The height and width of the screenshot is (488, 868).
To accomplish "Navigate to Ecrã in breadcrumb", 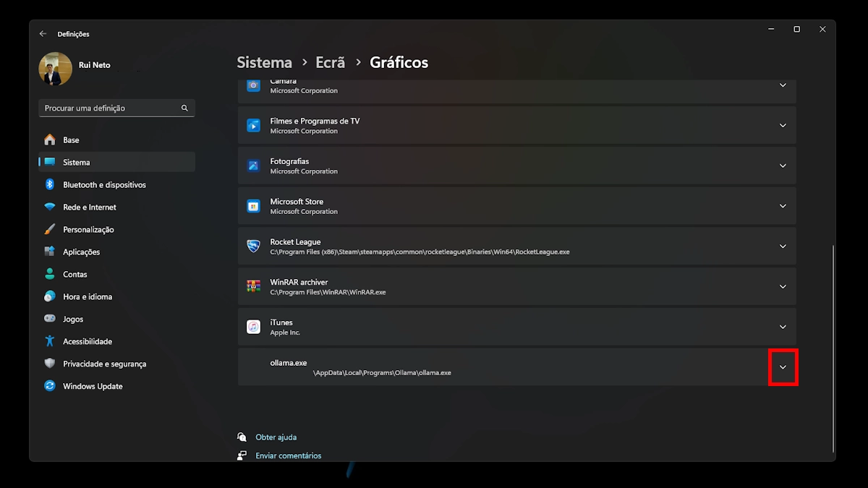I will [x=331, y=63].
